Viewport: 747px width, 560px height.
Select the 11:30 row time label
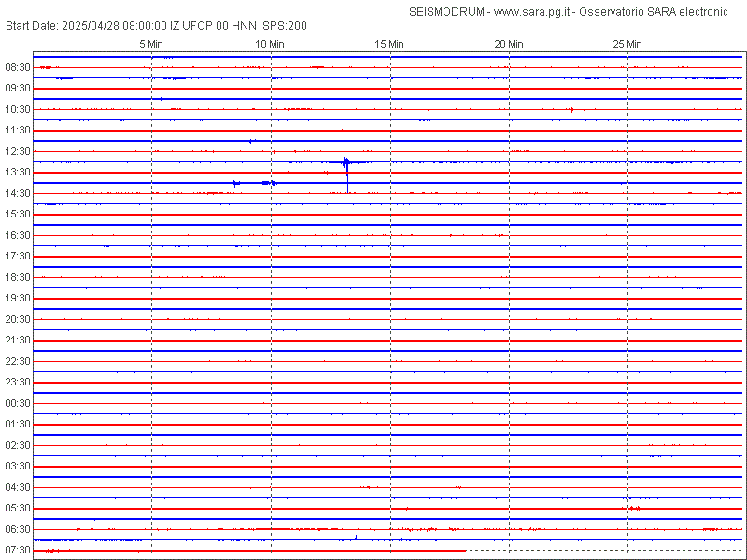pyautogui.click(x=18, y=131)
